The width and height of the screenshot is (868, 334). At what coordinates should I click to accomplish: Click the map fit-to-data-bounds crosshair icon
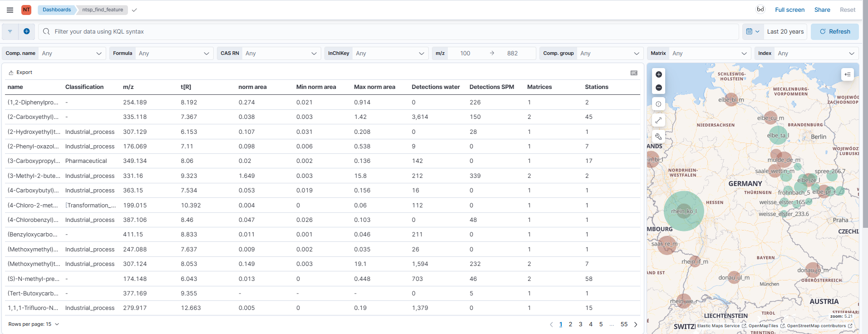click(x=659, y=104)
